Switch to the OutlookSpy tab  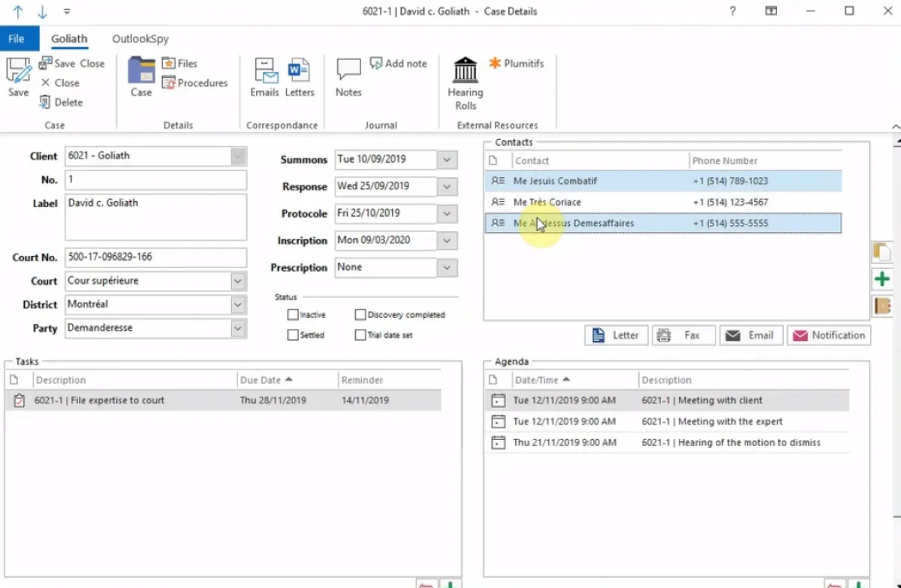[140, 39]
